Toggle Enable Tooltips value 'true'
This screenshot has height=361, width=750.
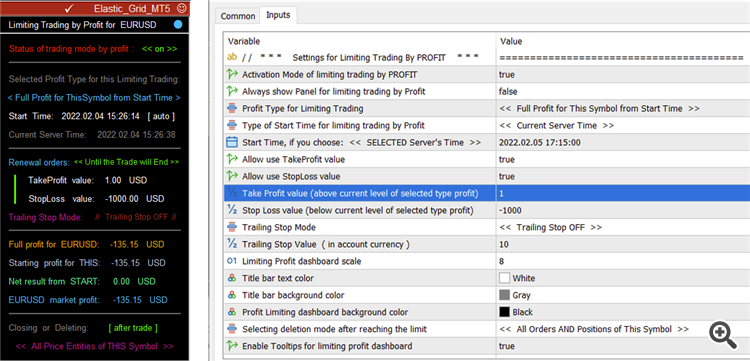[x=507, y=346]
